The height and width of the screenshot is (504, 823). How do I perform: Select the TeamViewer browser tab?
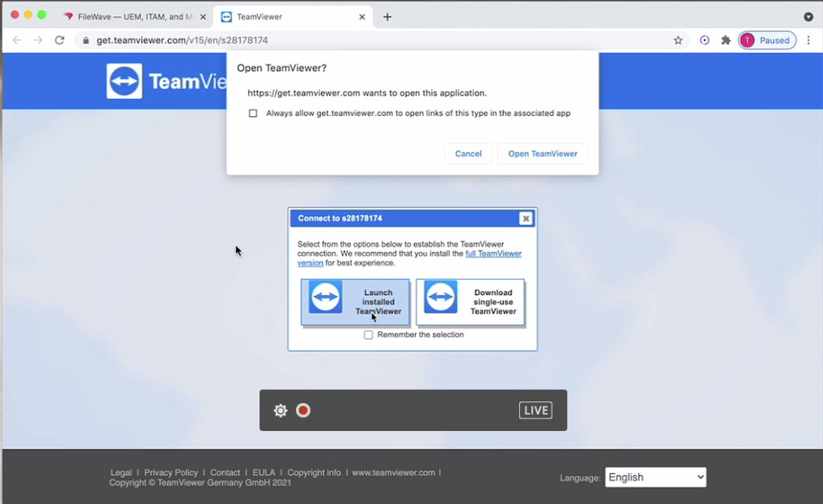[293, 17]
